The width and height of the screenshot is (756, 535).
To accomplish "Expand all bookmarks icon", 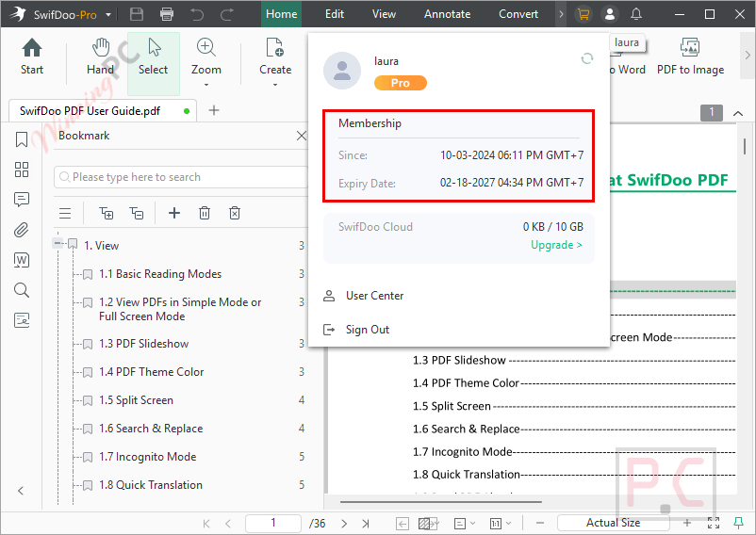I will tap(107, 213).
